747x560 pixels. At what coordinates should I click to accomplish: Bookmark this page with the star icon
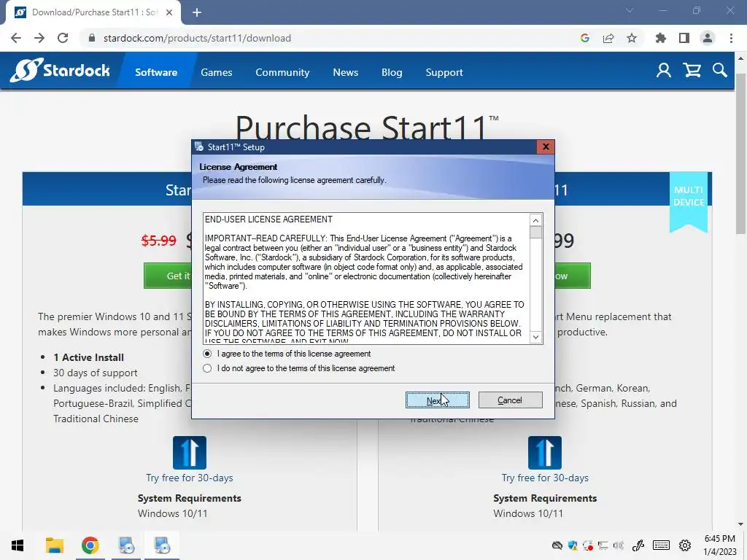(x=632, y=38)
